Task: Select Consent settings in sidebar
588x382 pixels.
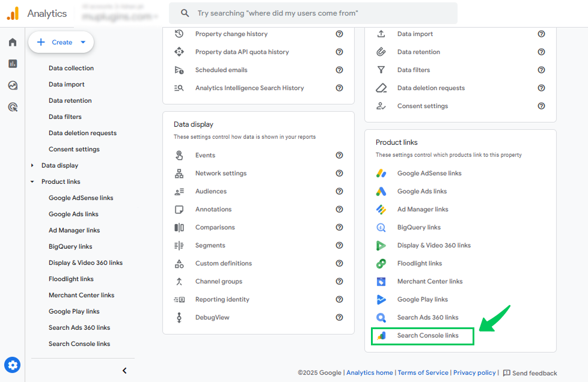Action: point(74,149)
